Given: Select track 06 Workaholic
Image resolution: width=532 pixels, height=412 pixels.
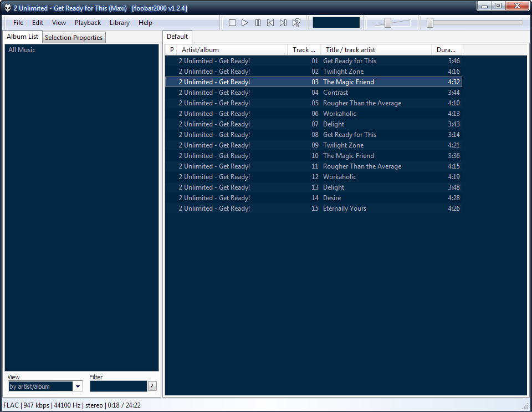Looking at the screenshot, I should pyautogui.click(x=314, y=114).
